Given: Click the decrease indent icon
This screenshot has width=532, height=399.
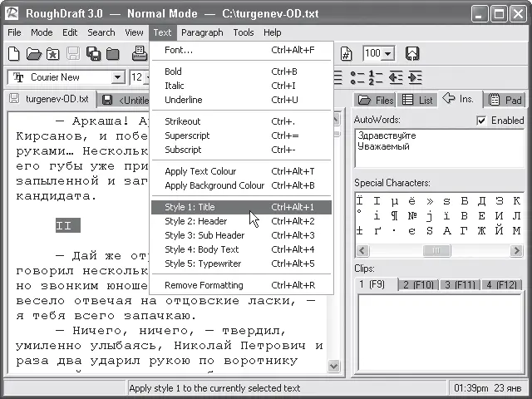Looking at the screenshot, I should click(x=395, y=77).
